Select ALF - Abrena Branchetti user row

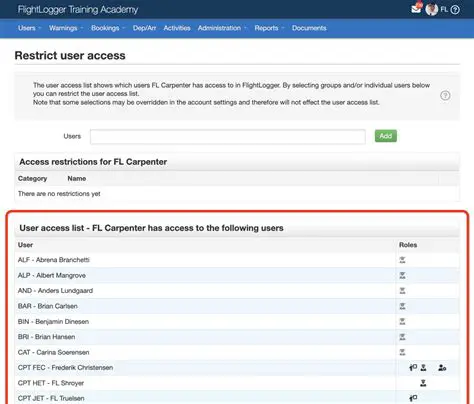click(237, 260)
